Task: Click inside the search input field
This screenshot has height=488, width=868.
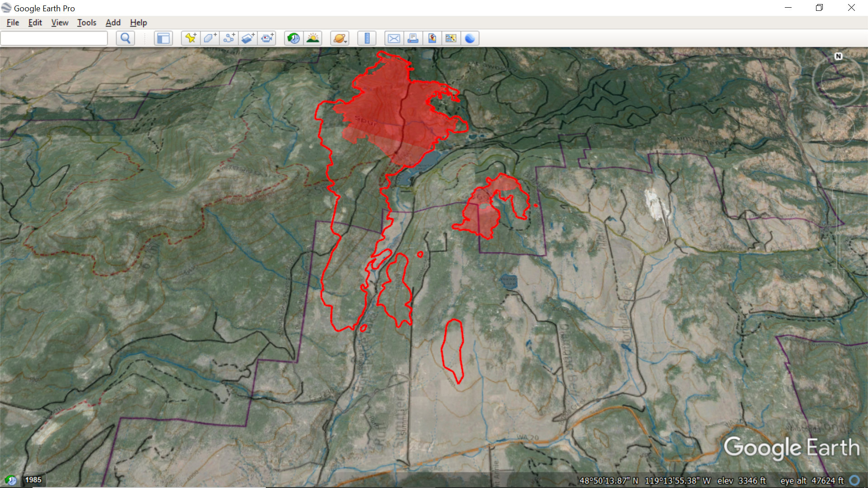Action: (x=54, y=38)
